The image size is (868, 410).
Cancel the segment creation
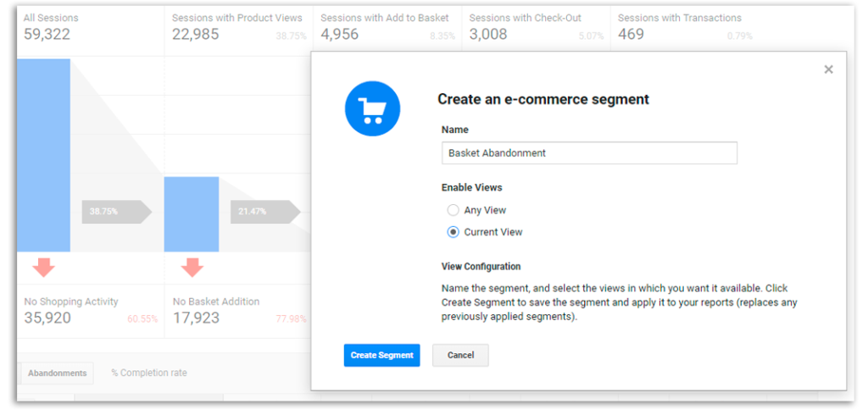(x=460, y=355)
